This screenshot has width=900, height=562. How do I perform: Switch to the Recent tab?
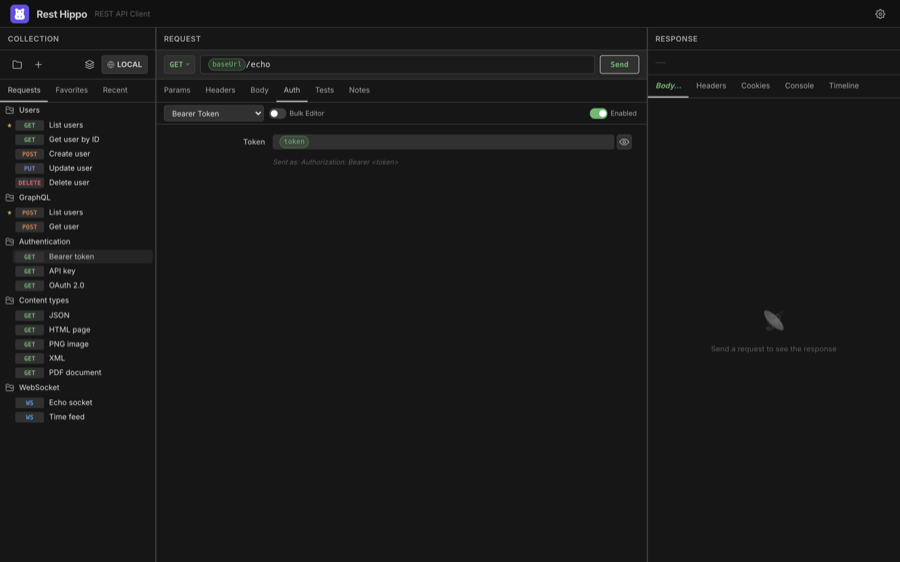(115, 90)
